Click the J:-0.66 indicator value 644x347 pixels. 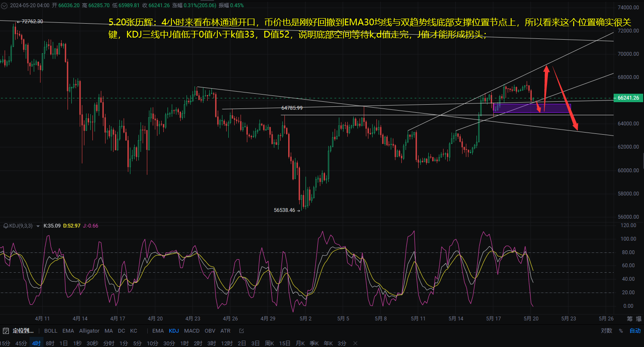point(91,226)
